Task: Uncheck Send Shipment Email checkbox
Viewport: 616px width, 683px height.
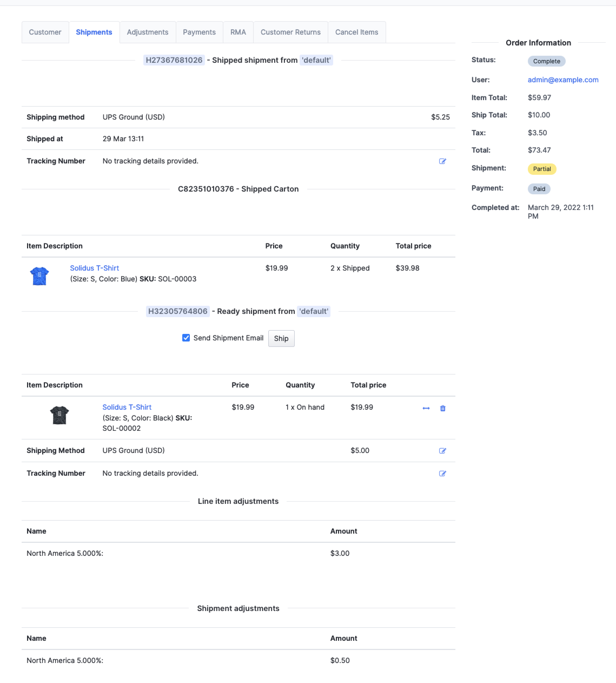Action: [186, 338]
